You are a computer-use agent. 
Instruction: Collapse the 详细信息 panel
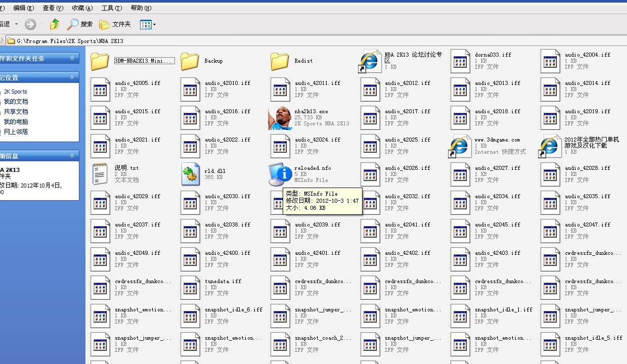click(72, 156)
